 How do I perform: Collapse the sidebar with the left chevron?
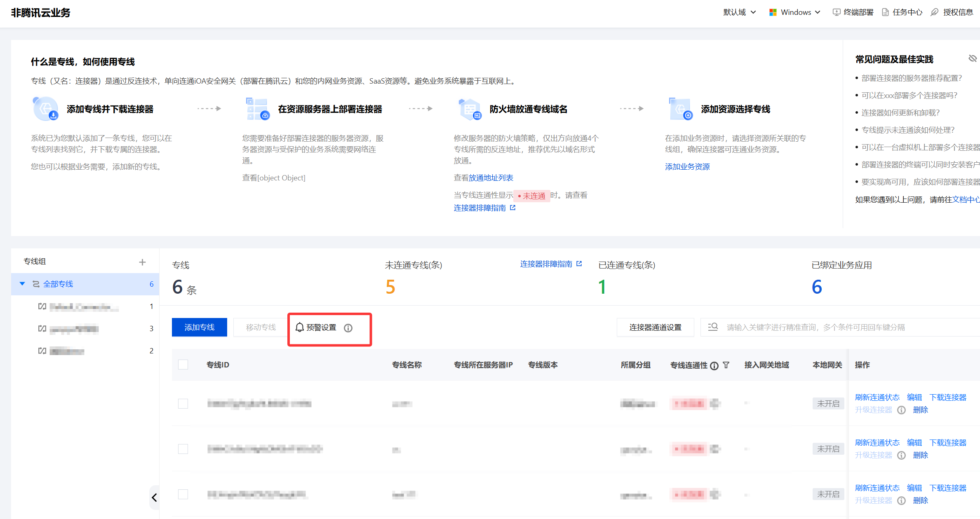154,498
